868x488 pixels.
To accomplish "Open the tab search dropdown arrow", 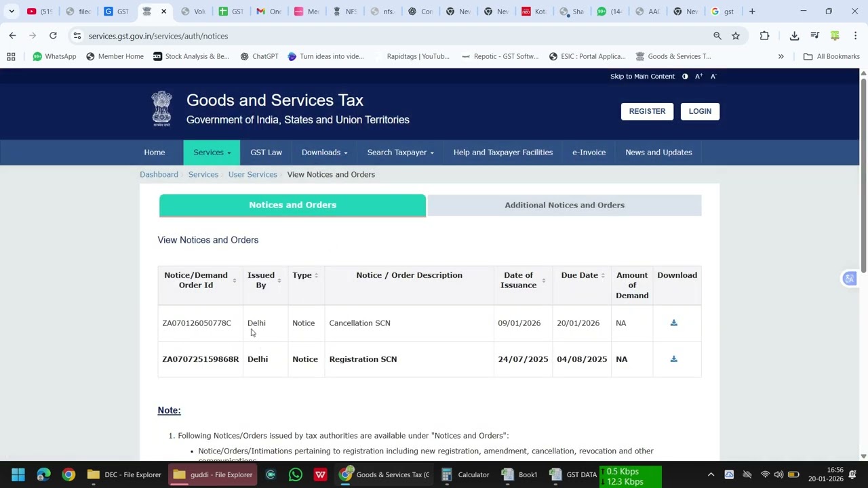I will click(12, 12).
